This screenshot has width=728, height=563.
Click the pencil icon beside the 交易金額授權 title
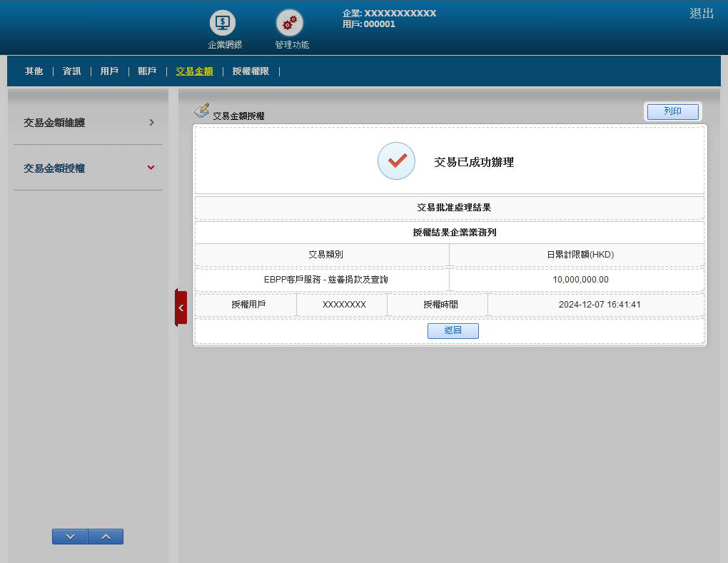coord(201,111)
